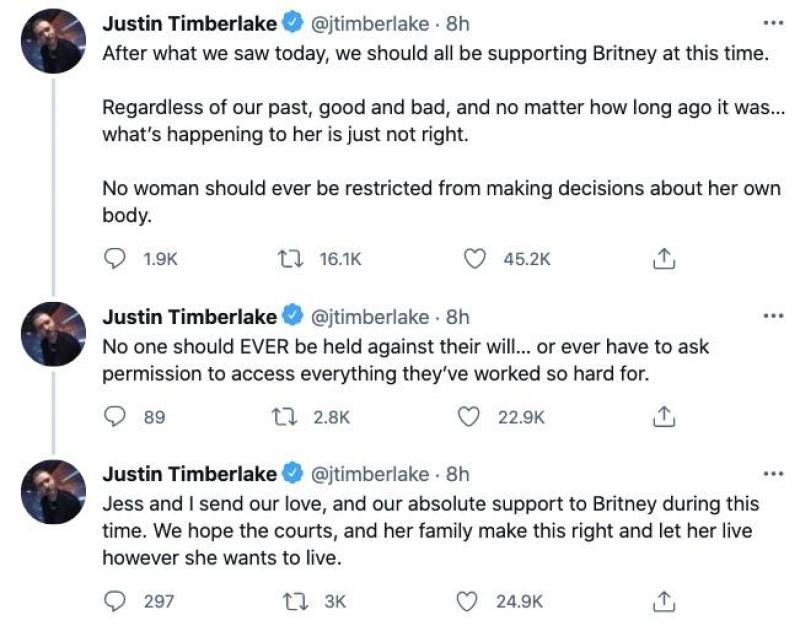Image resolution: width=800 pixels, height=626 pixels.
Task: Open the third tweet's profile avatar
Action: tap(51, 491)
